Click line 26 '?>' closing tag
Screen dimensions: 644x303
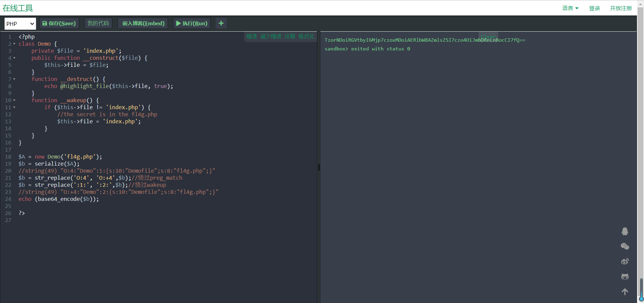22,213
